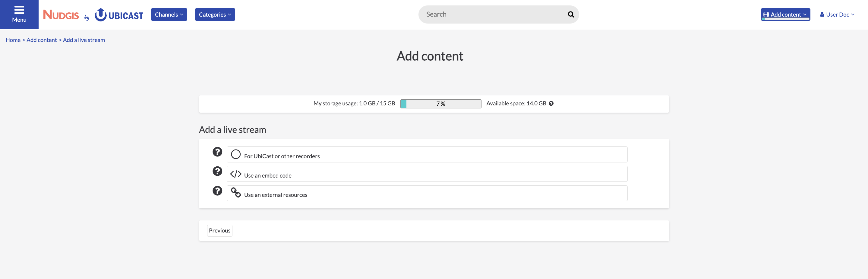
Task: Click the Add content breadcrumb link
Action: (x=42, y=40)
